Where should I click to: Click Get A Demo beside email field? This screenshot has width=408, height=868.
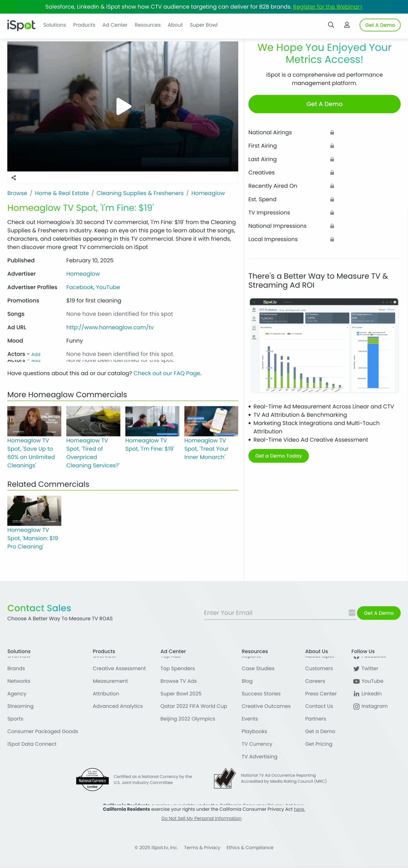379,613
